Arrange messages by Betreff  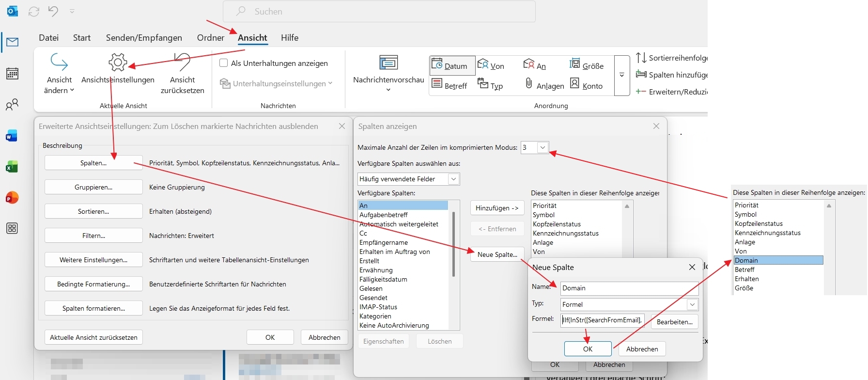tap(449, 85)
